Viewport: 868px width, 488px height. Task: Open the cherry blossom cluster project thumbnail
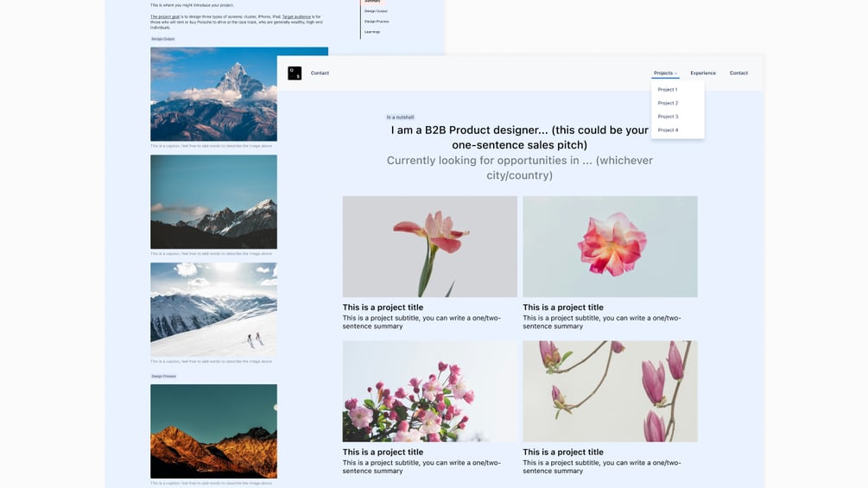tap(429, 391)
